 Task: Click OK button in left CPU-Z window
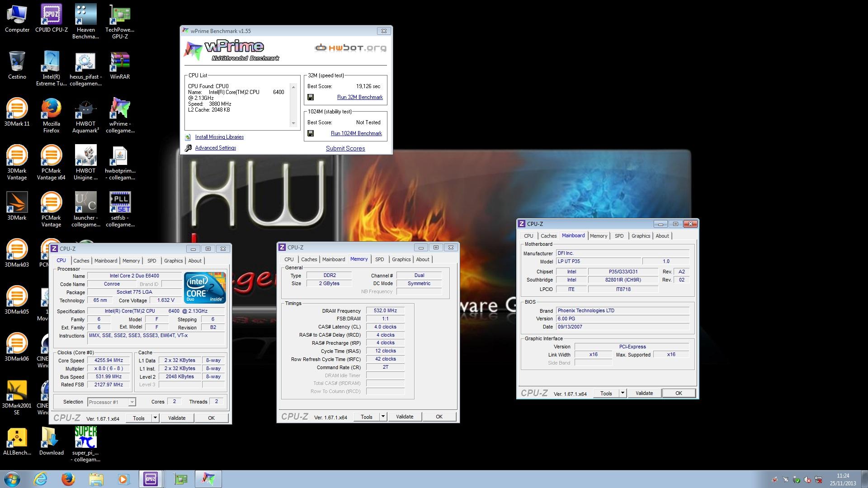point(211,418)
